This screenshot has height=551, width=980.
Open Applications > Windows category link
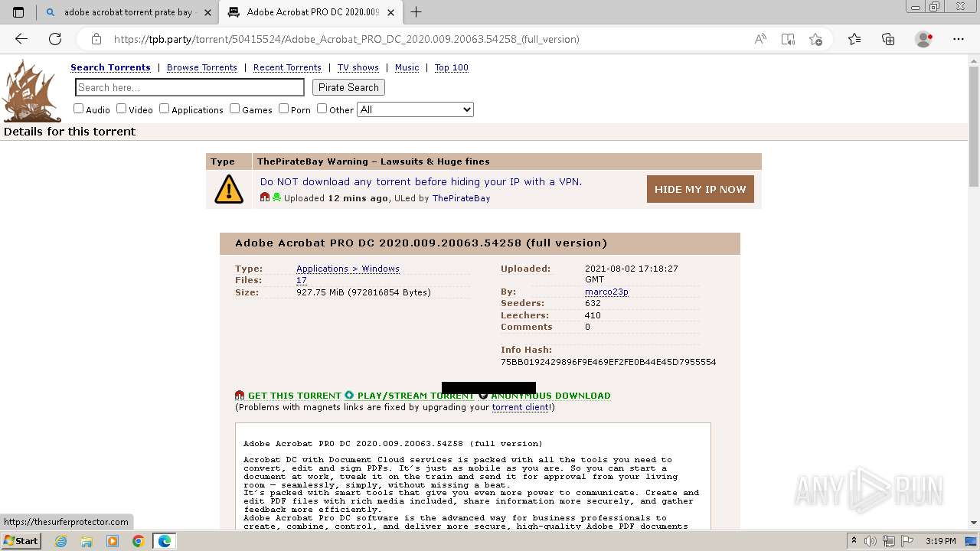(x=348, y=269)
